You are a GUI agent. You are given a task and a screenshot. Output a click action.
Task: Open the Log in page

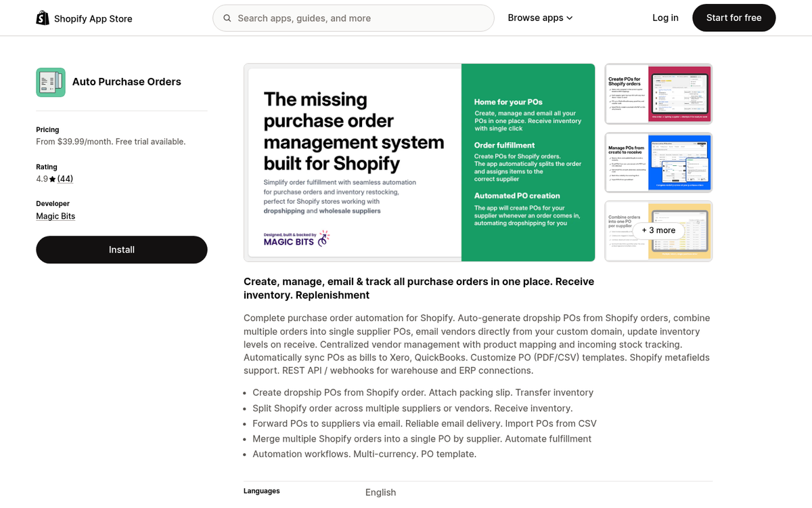(665, 18)
